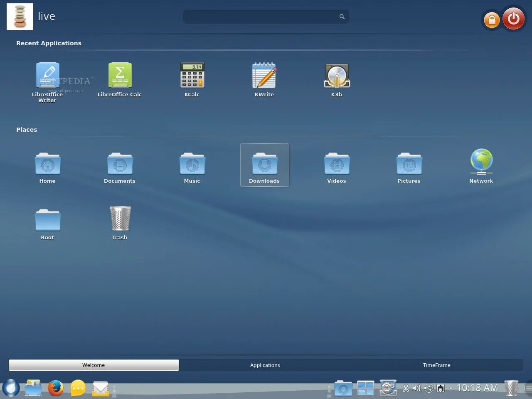Viewport: 532px width, 399px height.
Task: Launch Firefox from the panel
Action: tap(56, 388)
